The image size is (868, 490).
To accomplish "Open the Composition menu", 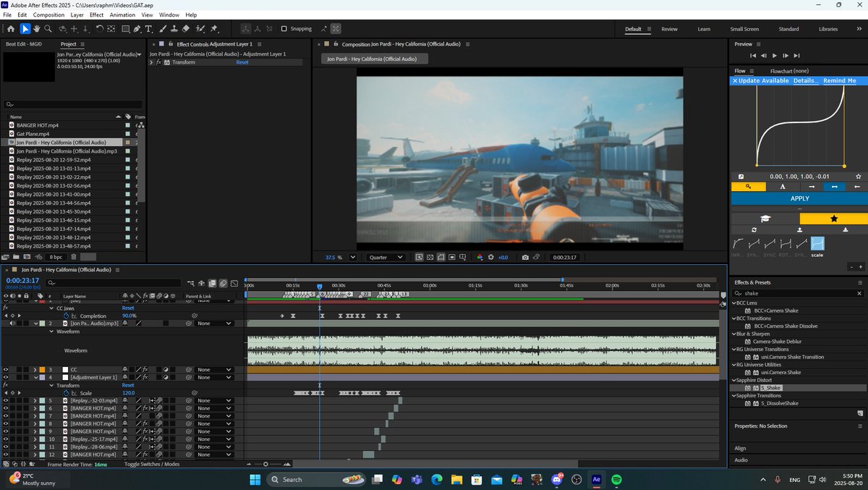I will pyautogui.click(x=48, y=14).
